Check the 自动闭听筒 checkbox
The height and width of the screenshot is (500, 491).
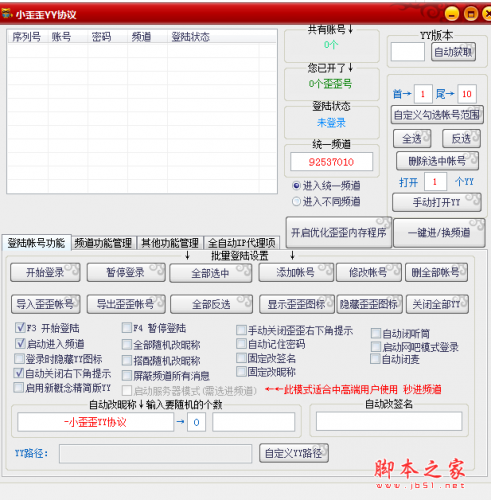click(376, 333)
